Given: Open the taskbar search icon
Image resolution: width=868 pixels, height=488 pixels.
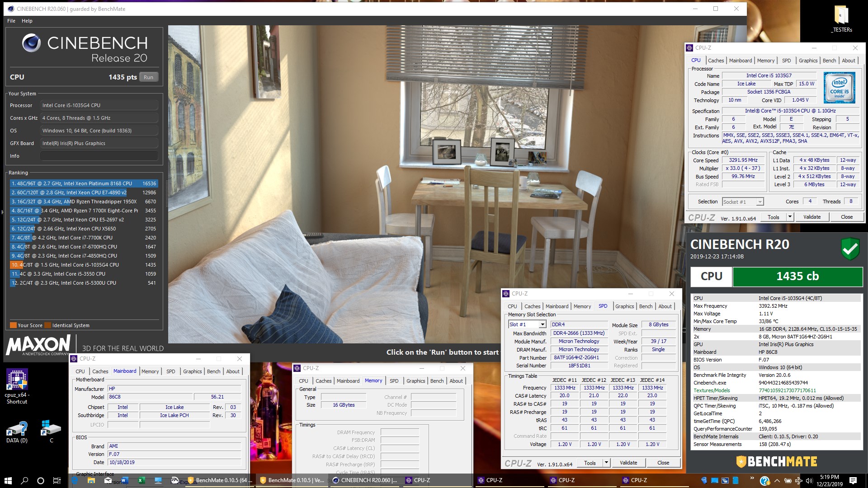Looking at the screenshot, I should (x=24, y=480).
